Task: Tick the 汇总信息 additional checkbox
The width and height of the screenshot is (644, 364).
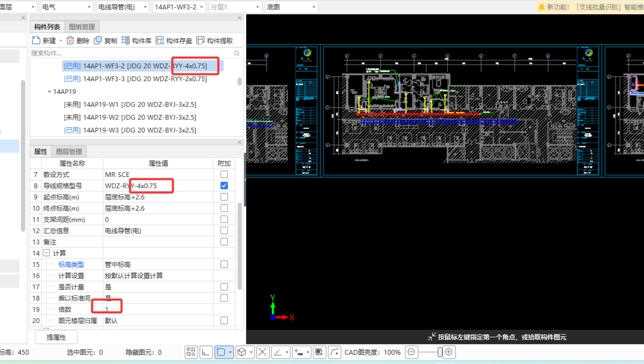Action: coord(224,230)
